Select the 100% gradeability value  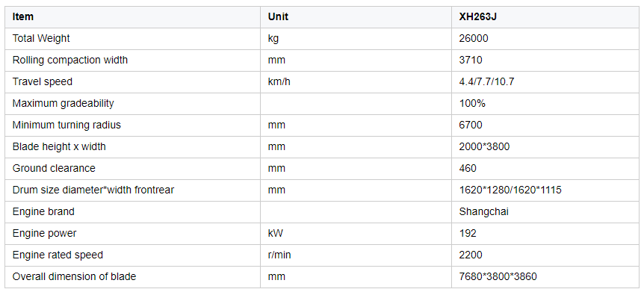(x=472, y=104)
